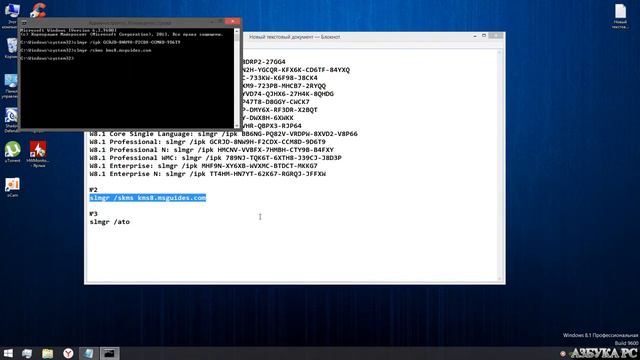
Task: Launch the oCam desktop shortcut
Action: coord(12,187)
